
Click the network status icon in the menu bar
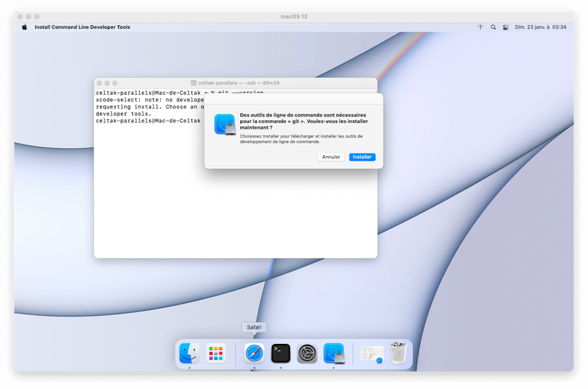pyautogui.click(x=480, y=27)
